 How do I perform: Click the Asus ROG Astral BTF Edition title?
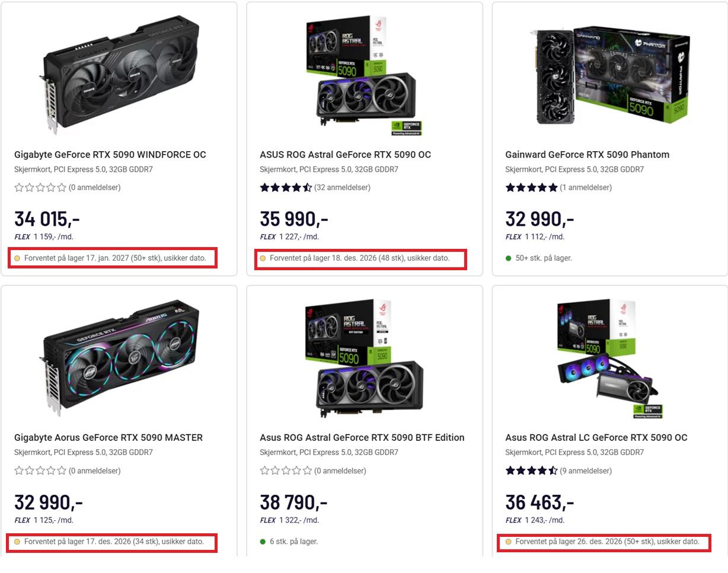pyautogui.click(x=362, y=438)
